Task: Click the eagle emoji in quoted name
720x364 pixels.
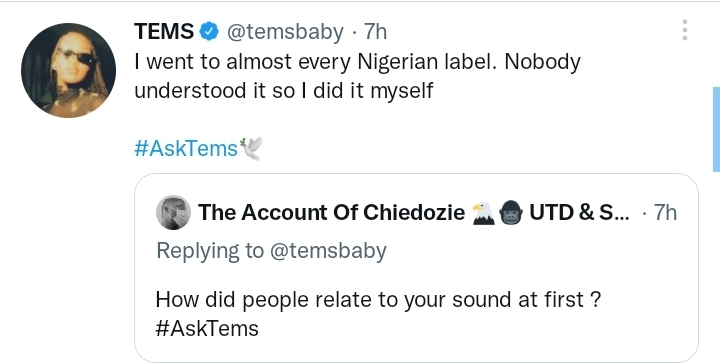Action: pos(484,213)
